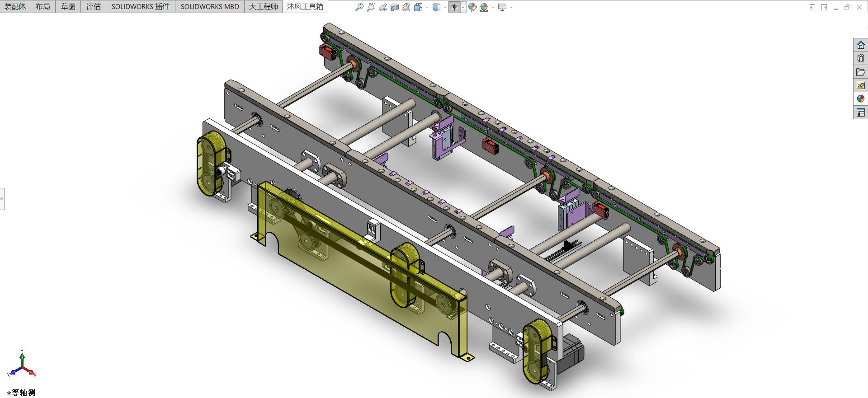Image resolution: width=868 pixels, height=398 pixels.
Task: Expand the Hide/Show Items dropdown arrow
Action: pos(463,7)
